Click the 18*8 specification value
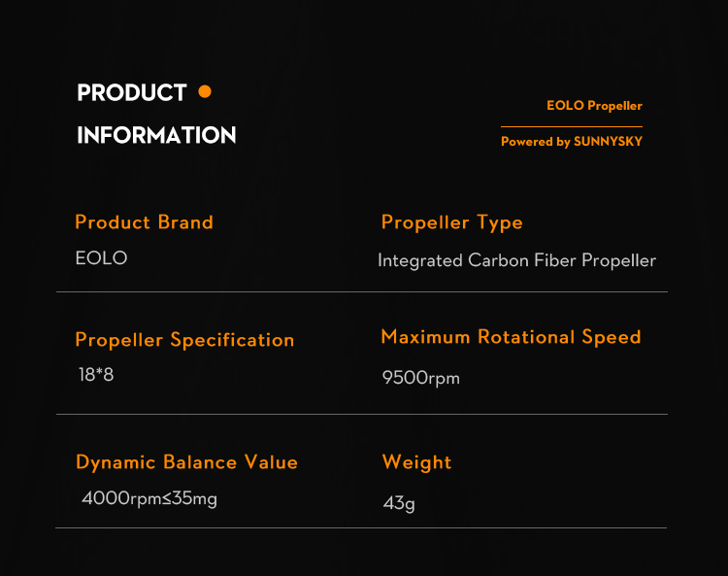Screen dimensions: 728x576 click(x=96, y=374)
